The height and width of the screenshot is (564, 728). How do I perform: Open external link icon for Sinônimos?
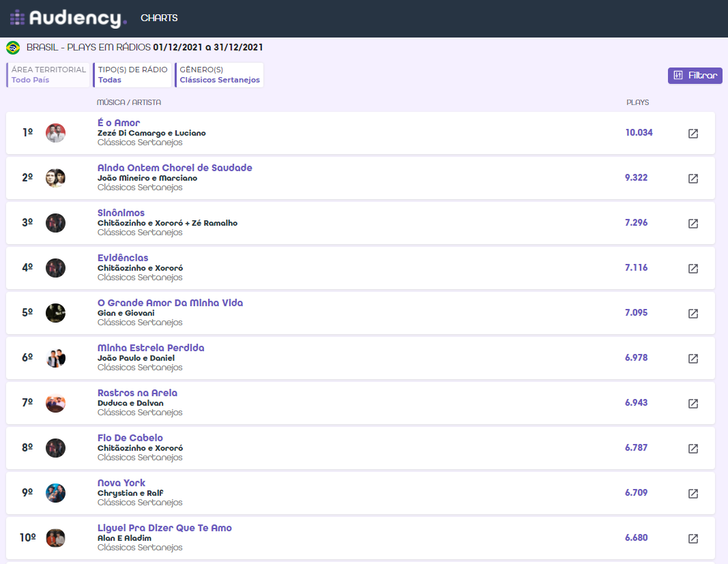click(693, 224)
